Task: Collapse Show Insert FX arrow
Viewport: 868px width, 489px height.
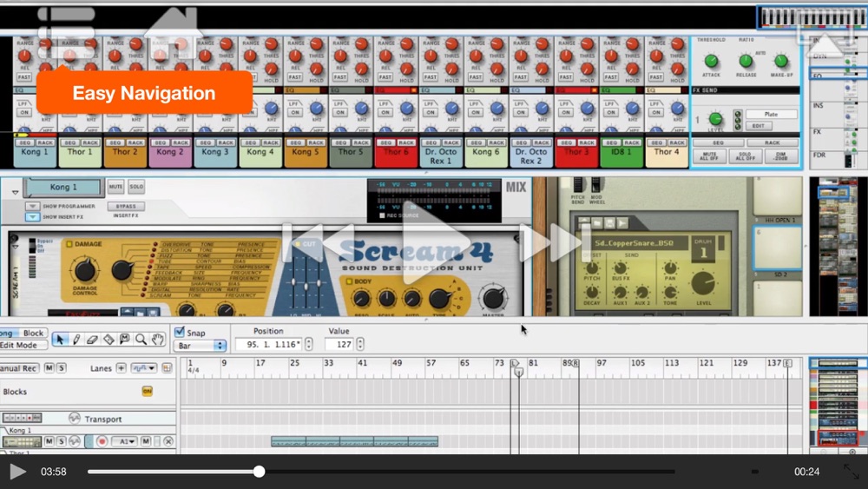Action: (x=32, y=216)
